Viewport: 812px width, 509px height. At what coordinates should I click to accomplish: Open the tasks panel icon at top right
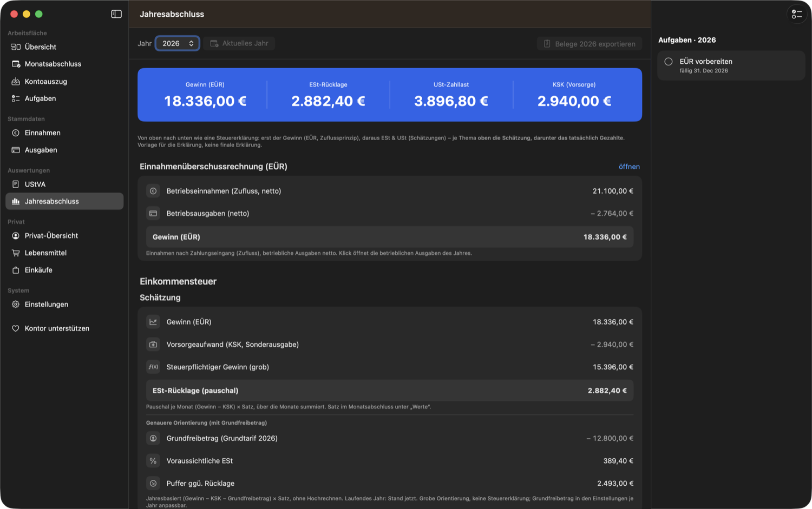coord(797,14)
